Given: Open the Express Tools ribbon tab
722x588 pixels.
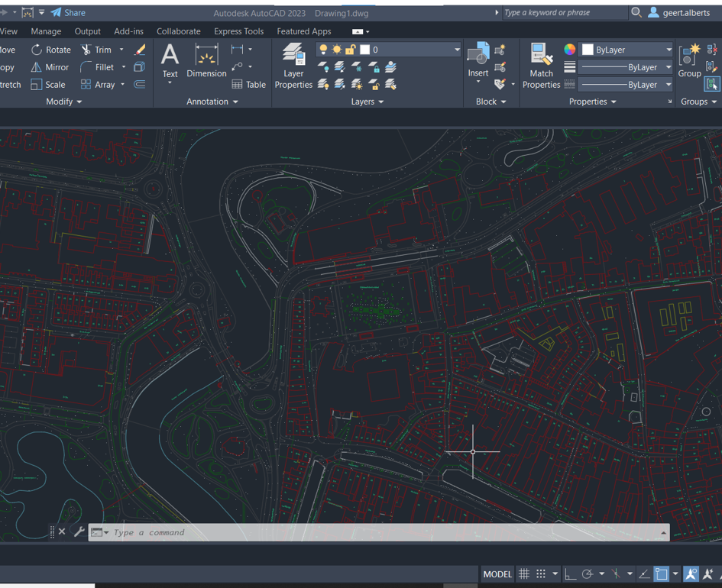Looking at the screenshot, I should point(238,31).
